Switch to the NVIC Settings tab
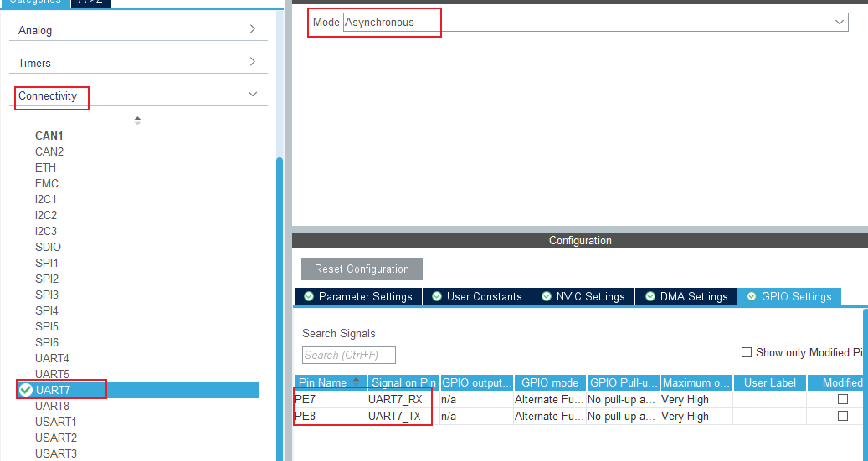The width and height of the screenshot is (868, 461). (x=583, y=297)
